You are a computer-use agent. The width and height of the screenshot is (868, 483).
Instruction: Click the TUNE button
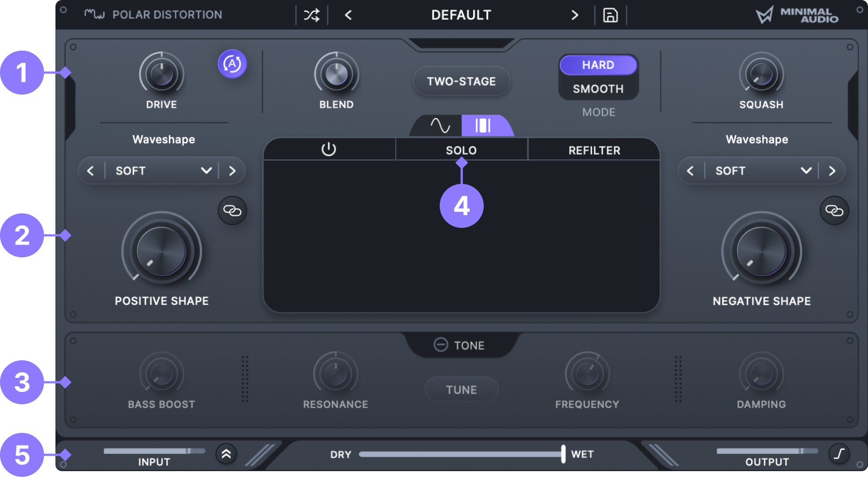[x=461, y=390]
